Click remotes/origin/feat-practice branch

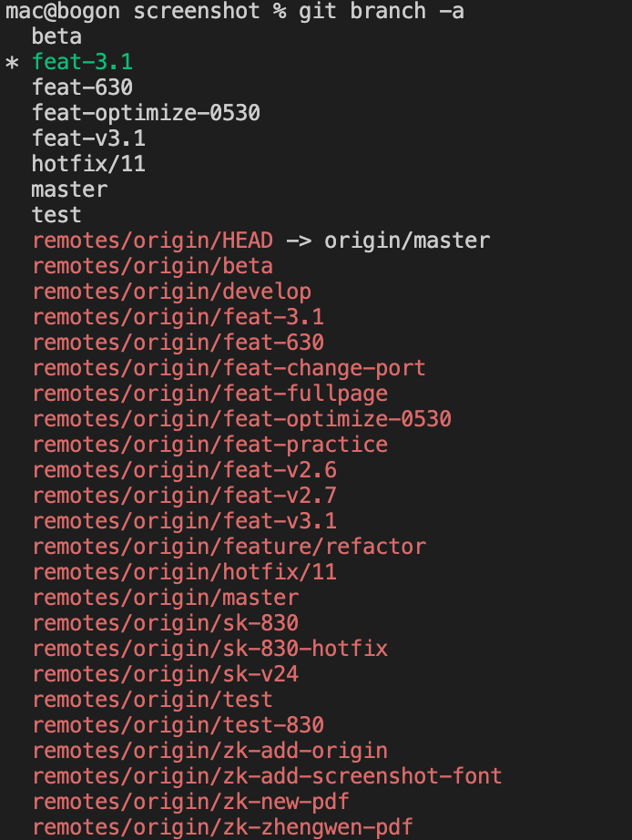click(210, 445)
